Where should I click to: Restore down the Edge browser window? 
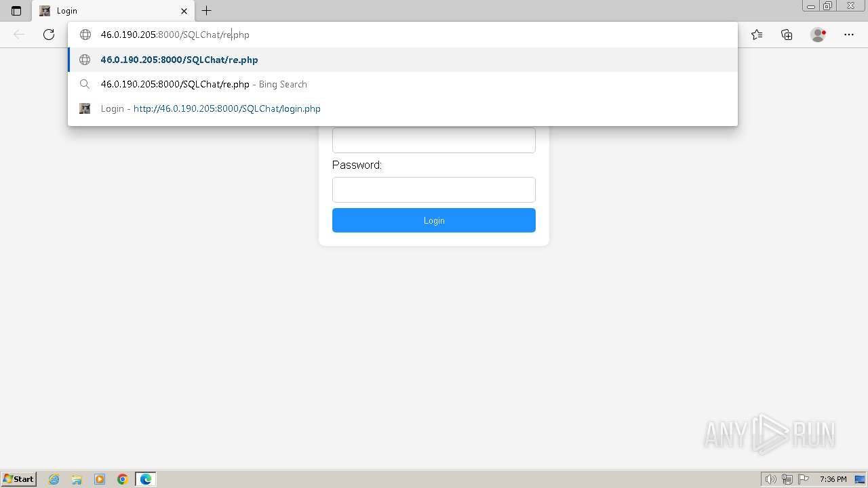click(828, 5)
